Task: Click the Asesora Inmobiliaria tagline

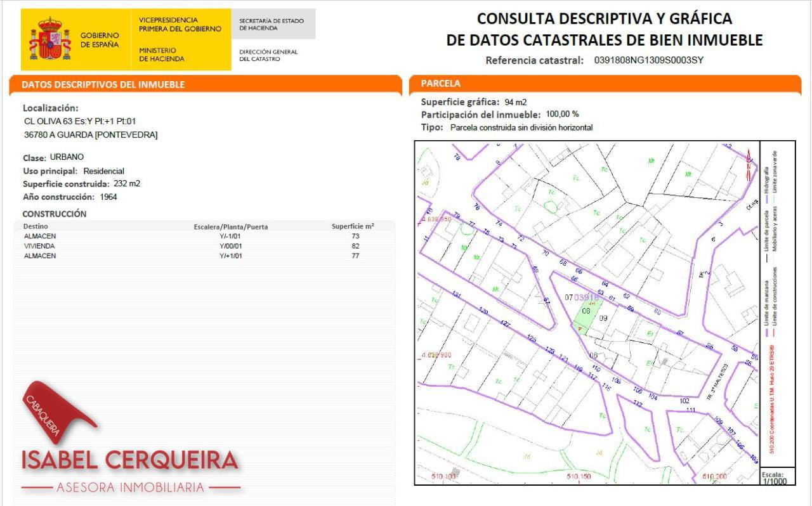Action: point(130,488)
